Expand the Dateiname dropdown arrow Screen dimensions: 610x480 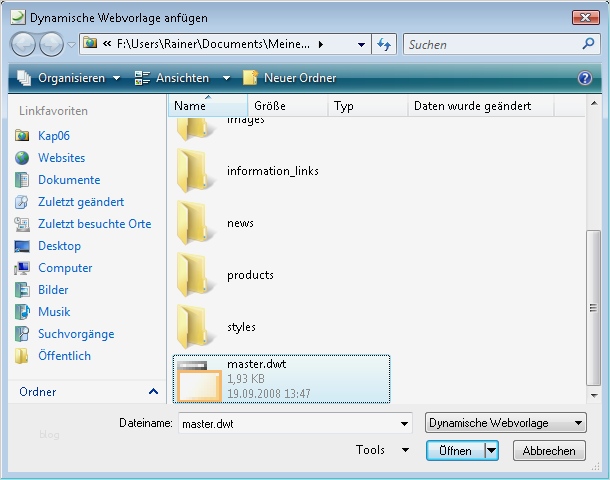405,424
